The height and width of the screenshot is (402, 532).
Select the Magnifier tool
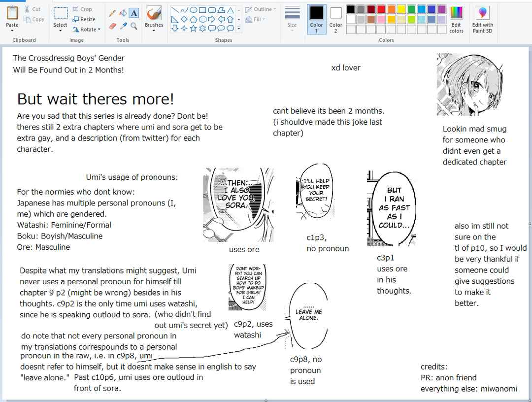[134, 26]
